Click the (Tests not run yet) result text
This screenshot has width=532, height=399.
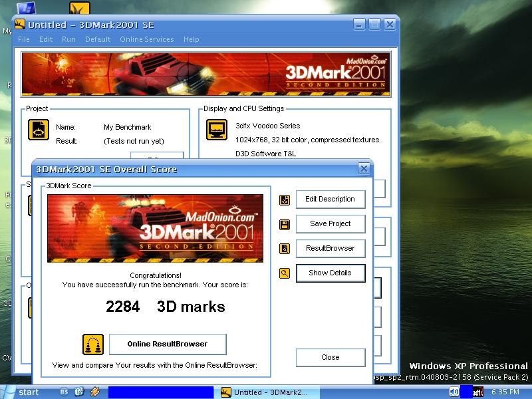[x=134, y=141]
